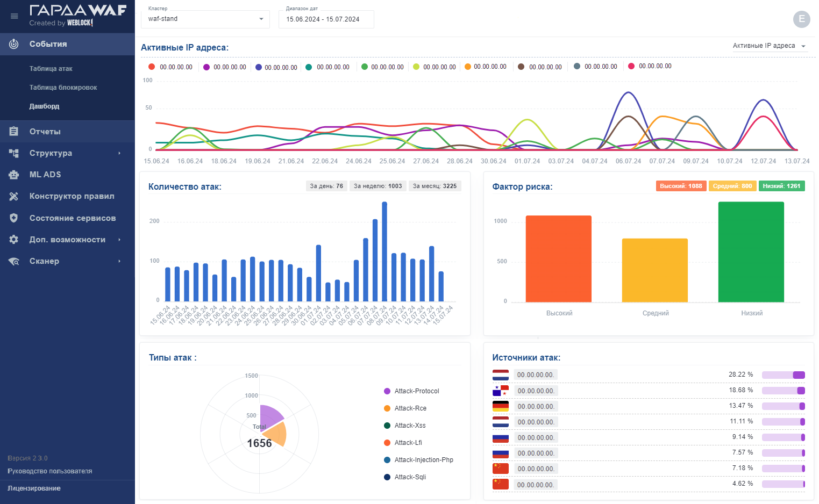The image size is (819, 504).
Task: Toggle Attack-Xss legend item
Action: pos(405,426)
